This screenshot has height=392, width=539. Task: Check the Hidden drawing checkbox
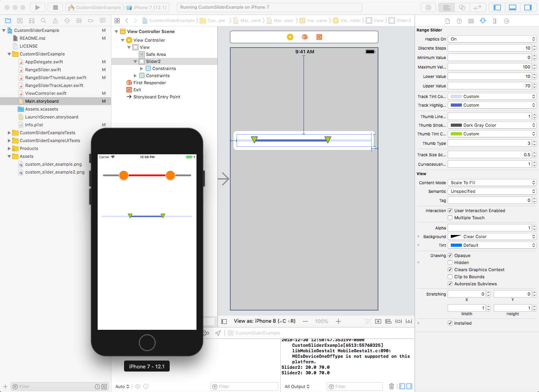pyautogui.click(x=450, y=263)
